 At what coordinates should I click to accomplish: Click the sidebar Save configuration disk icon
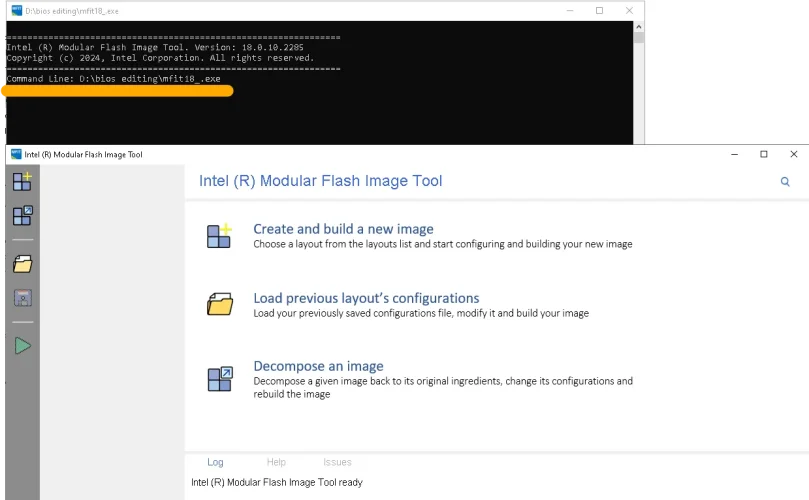tap(22, 298)
